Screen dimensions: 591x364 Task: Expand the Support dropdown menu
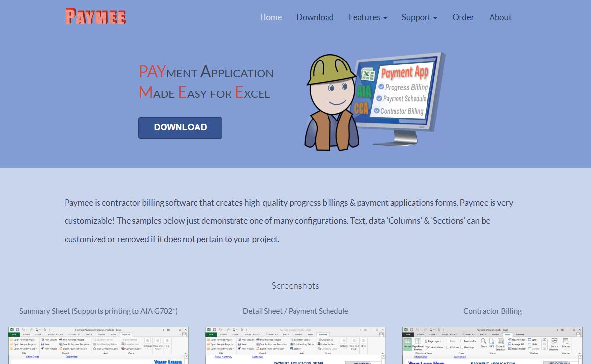click(x=420, y=17)
